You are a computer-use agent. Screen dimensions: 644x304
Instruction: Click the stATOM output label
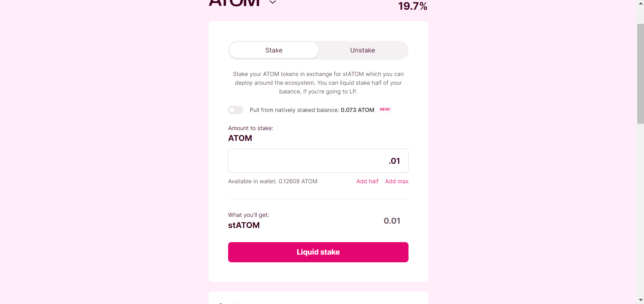coord(244,225)
